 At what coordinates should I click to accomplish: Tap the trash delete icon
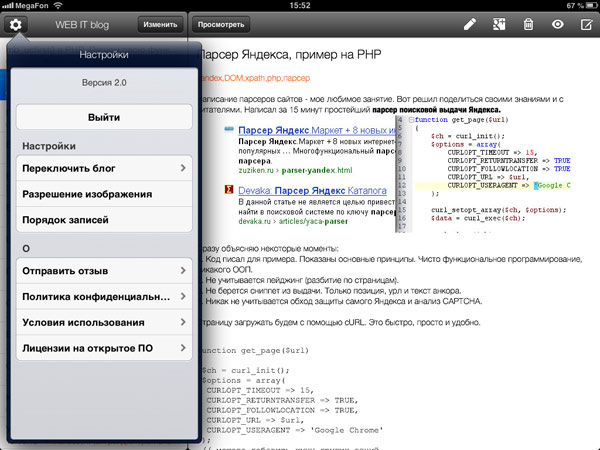[528, 24]
